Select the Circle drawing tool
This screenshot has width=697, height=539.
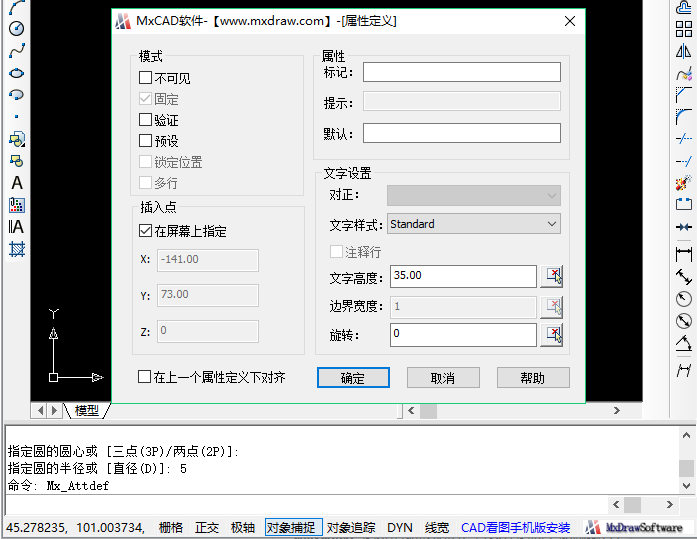[16, 28]
